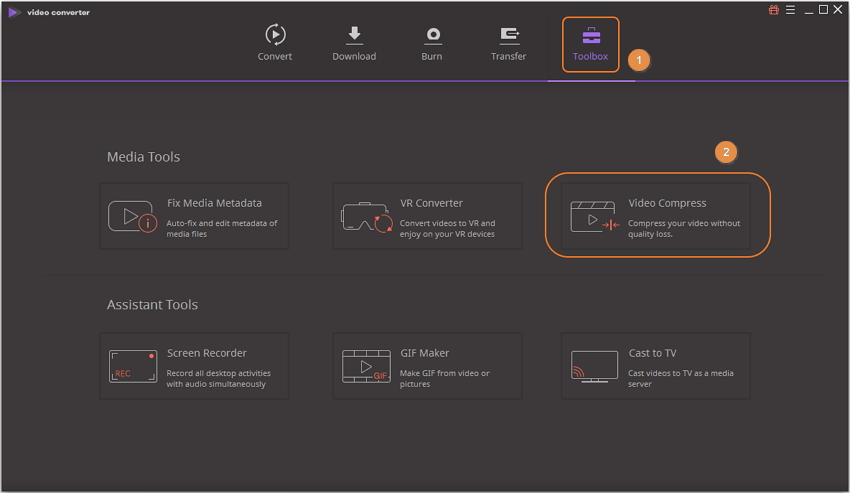Go to the Burn tab
The image size is (850, 493).
tap(432, 43)
